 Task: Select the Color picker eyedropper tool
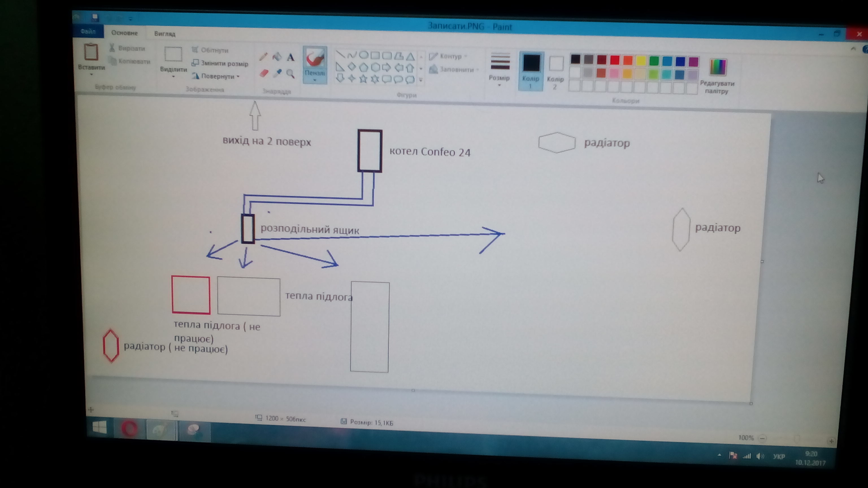pos(277,73)
